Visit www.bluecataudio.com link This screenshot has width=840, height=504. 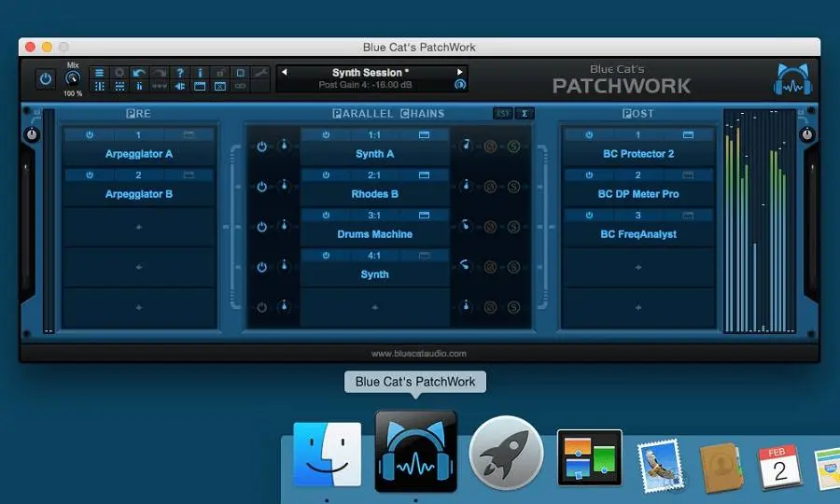[x=419, y=354]
